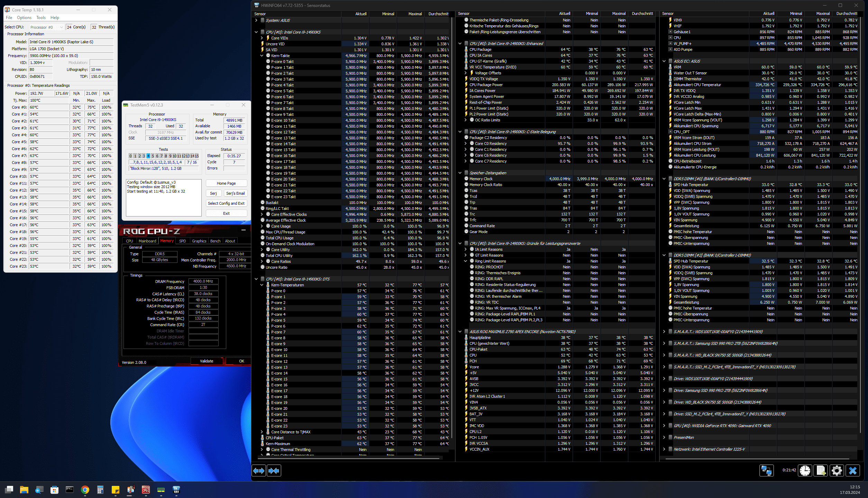Open the File menu in Core Temp
This screenshot has width=868, height=498.
pyautogui.click(x=9, y=18)
